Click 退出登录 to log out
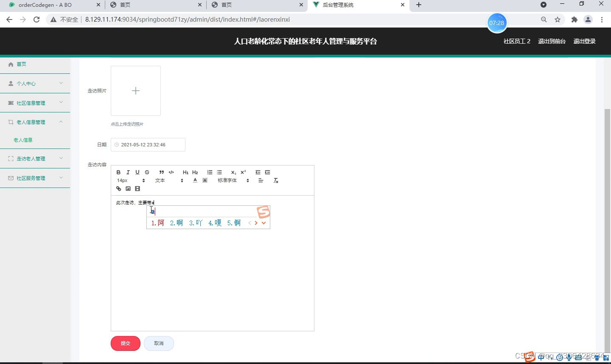 coord(584,41)
